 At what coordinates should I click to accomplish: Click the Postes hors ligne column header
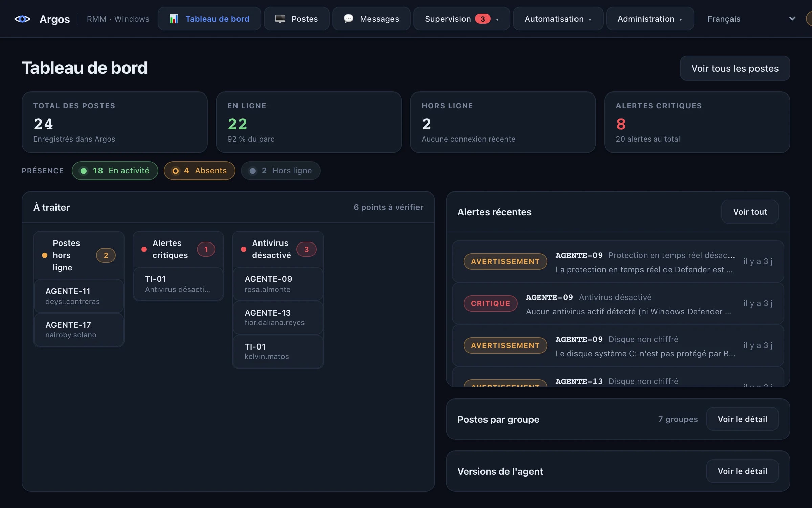click(x=78, y=255)
